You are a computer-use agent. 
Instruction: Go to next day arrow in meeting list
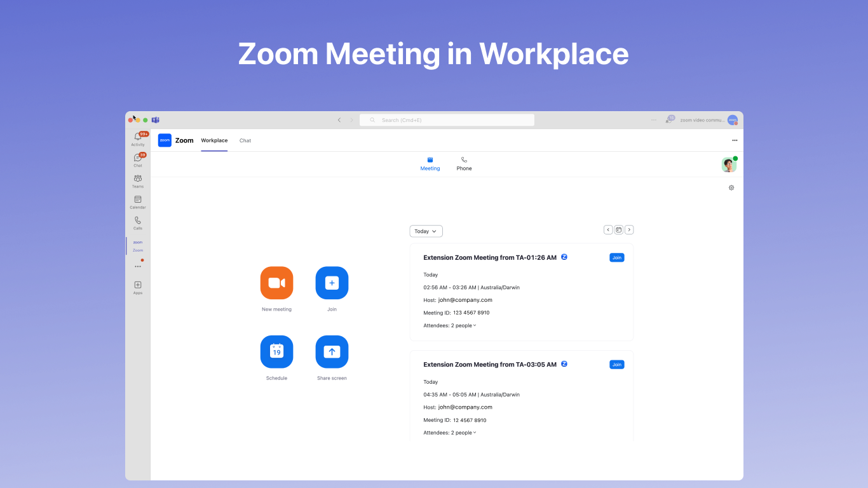point(629,230)
